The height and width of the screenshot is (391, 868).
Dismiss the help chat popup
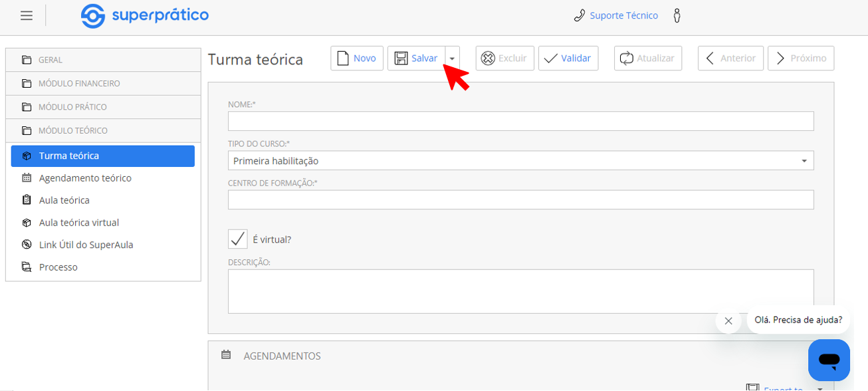point(728,321)
